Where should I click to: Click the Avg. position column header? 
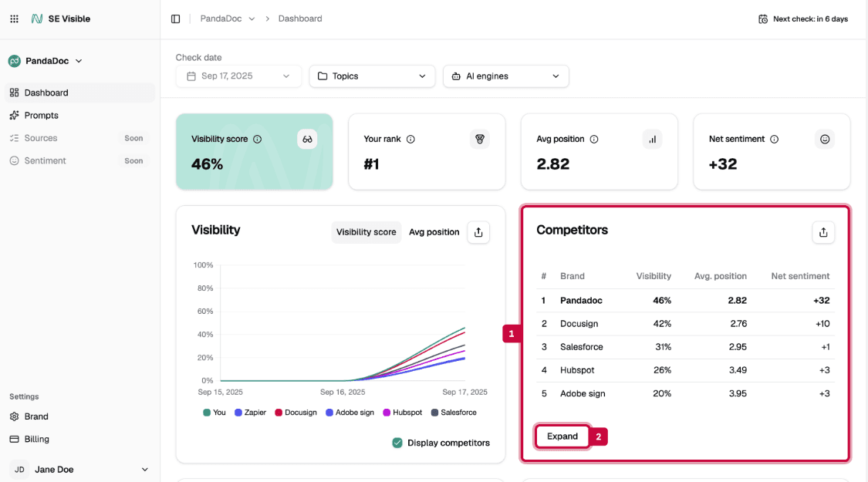tap(720, 276)
